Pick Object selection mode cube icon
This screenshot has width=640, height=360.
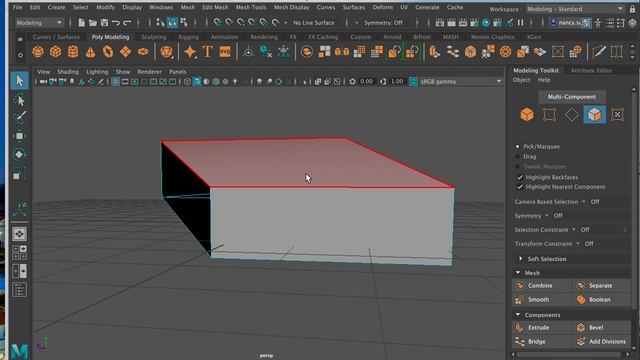point(527,115)
